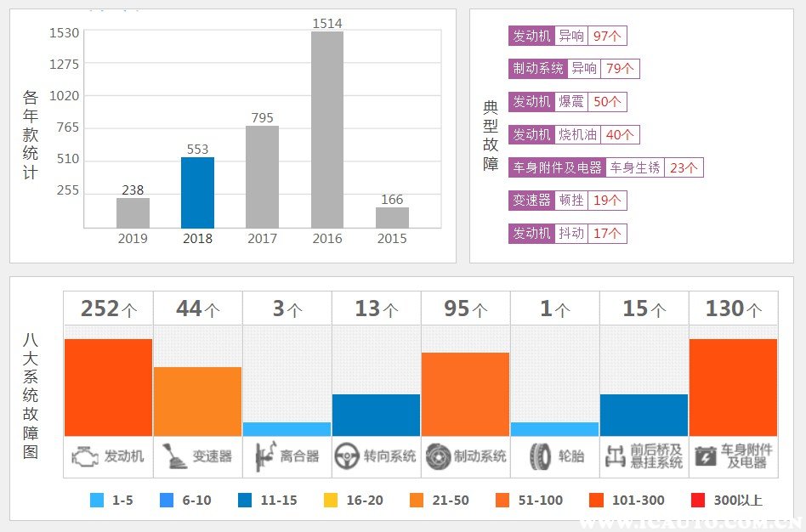Click the tire (轮胎) icon
Image resolution: width=806 pixels, height=532 pixels.
pos(539,456)
